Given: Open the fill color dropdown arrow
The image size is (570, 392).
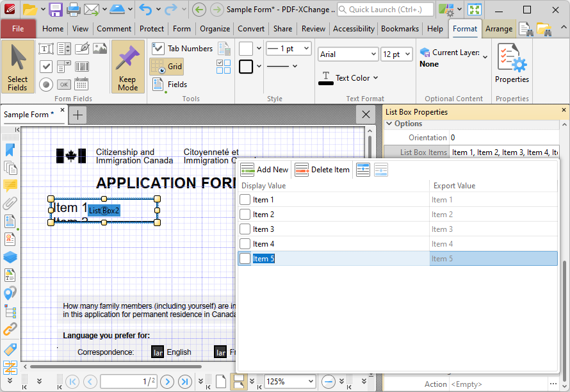Looking at the screenshot, I should (259, 49).
